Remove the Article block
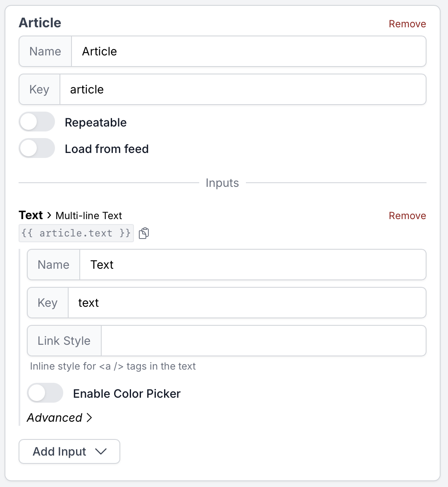This screenshot has width=448, height=487. coord(407,24)
